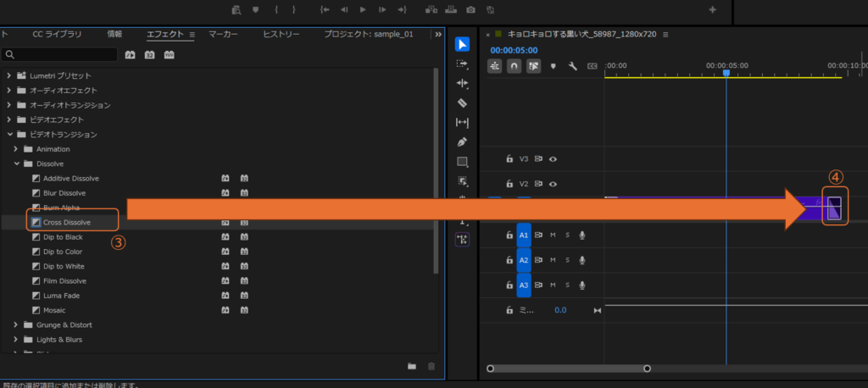Switch to the ヒストリー tab
Viewport: 868px width, 388px height.
tap(281, 35)
